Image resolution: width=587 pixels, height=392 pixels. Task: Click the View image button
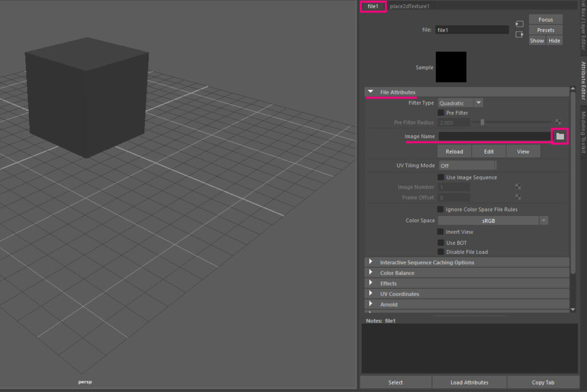(523, 152)
